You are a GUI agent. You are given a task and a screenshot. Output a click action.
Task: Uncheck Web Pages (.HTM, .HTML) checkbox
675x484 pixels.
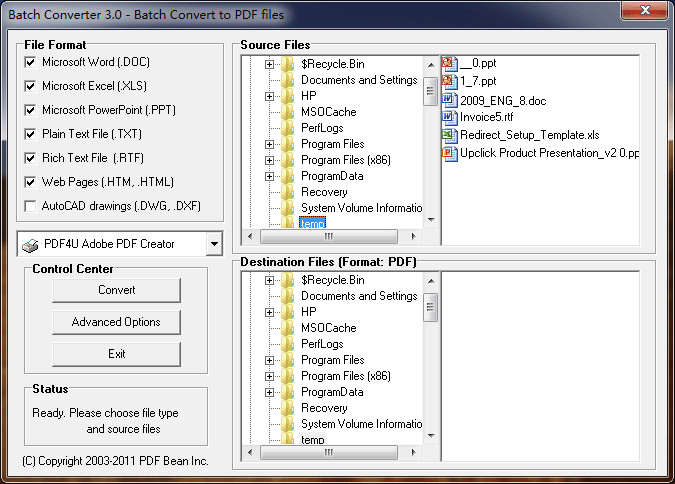click(30, 182)
